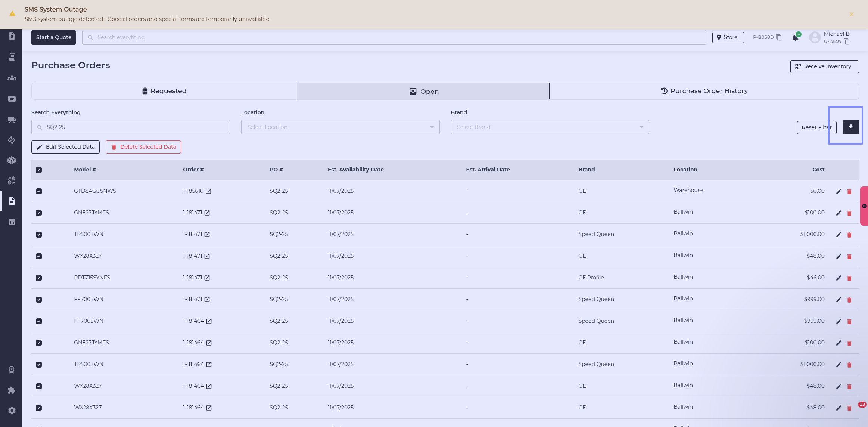
Task: Click the settings gear sidebar icon
Action: tap(12, 411)
